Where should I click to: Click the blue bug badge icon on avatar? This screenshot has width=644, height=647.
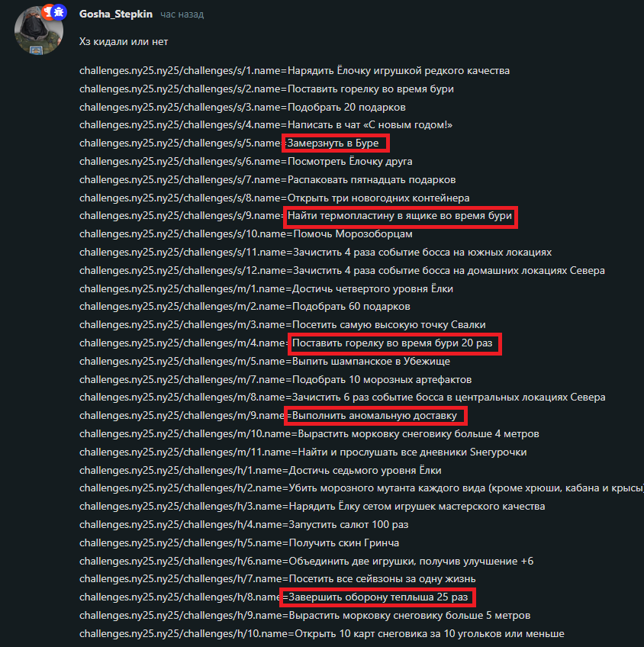(x=60, y=13)
